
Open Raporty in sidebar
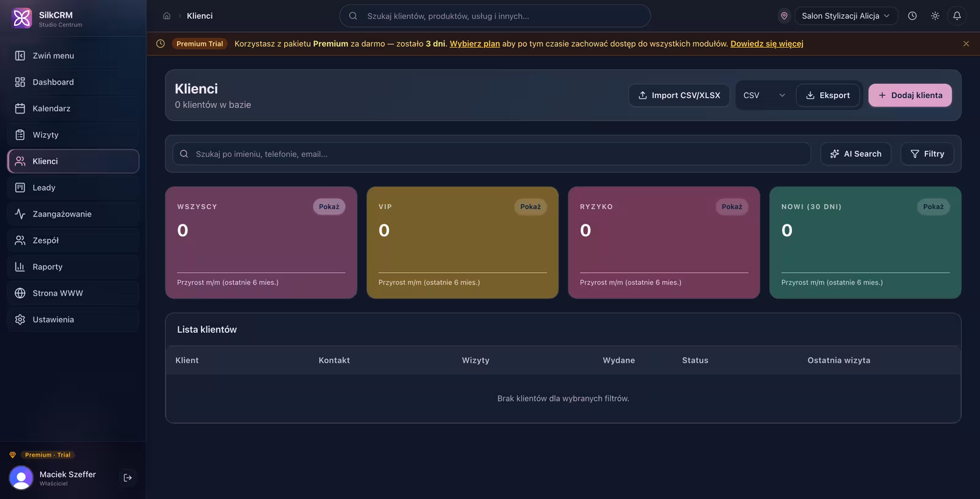point(73,267)
